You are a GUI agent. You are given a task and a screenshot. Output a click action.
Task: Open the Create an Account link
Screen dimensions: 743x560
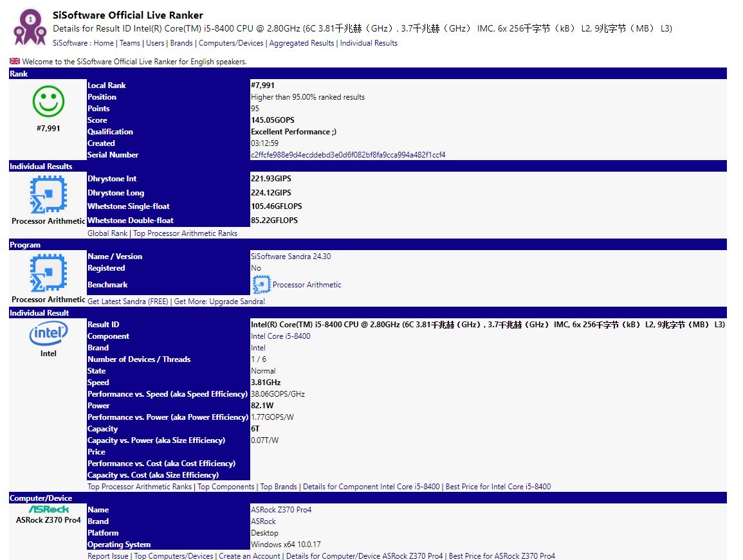(x=249, y=555)
